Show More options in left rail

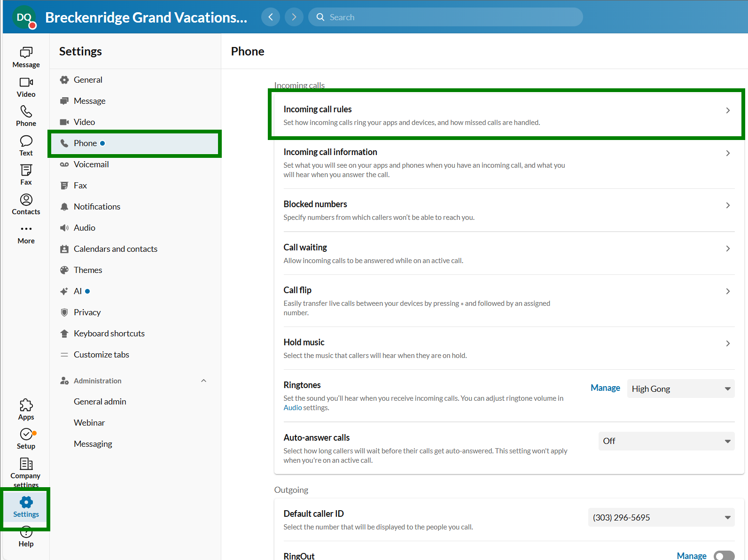[26, 234]
